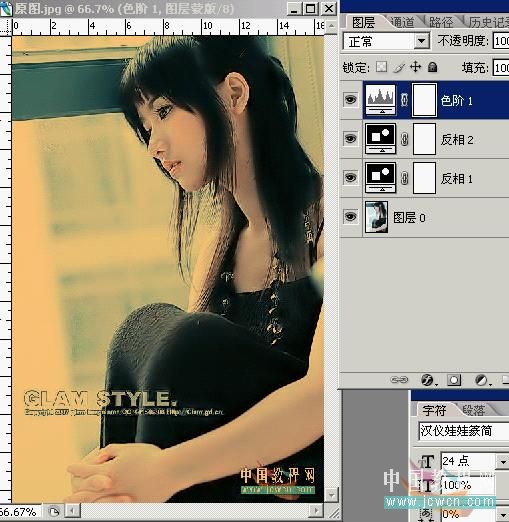The height and width of the screenshot is (522, 509).
Task: Click the 不透明度 opacity value field
Action: coord(501,41)
